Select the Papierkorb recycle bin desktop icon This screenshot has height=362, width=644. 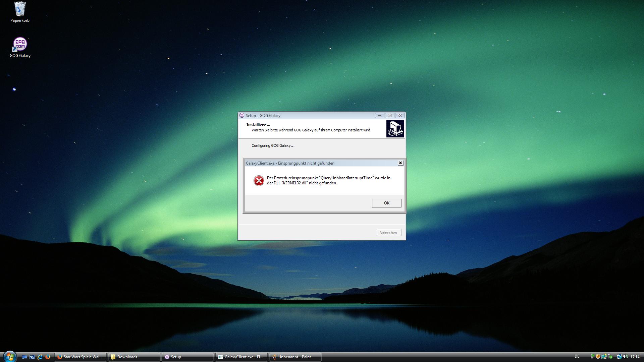20,12
